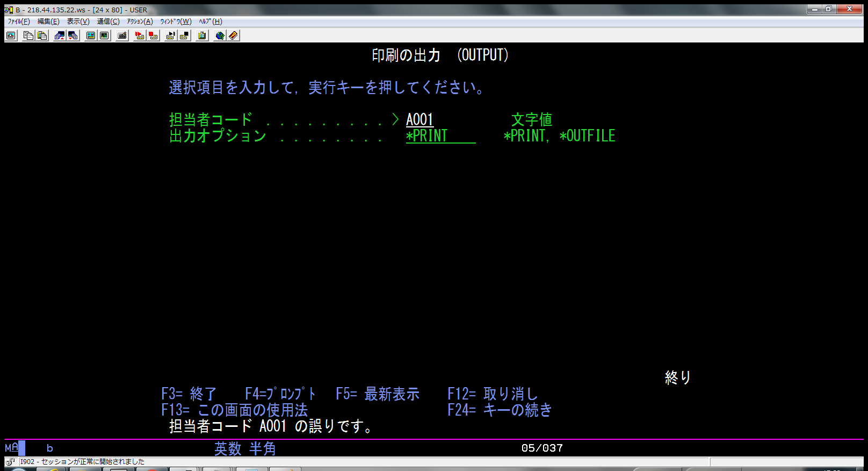
Task: Open the ｱｸｼｮﾝ(A) menu
Action: pos(140,22)
